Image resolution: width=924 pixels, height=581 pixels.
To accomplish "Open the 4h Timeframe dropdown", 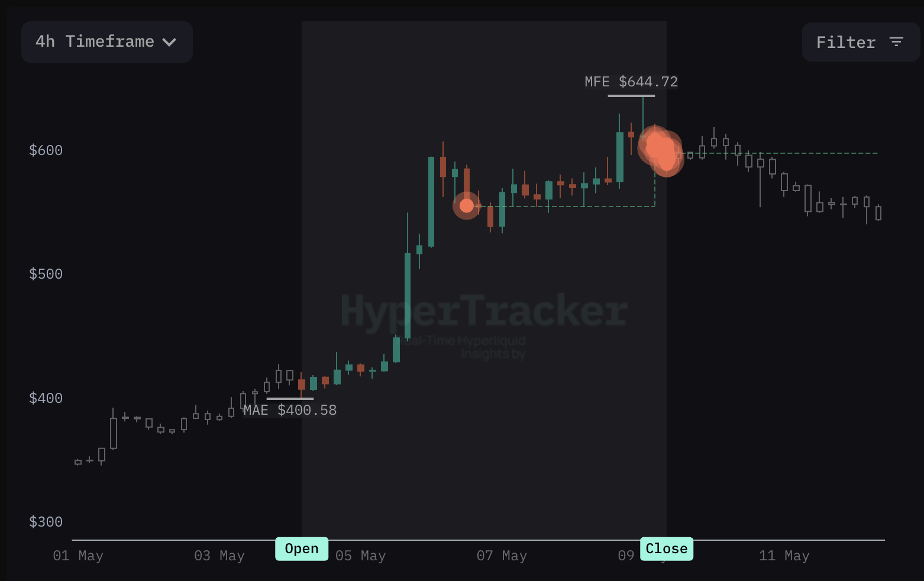I will [107, 42].
